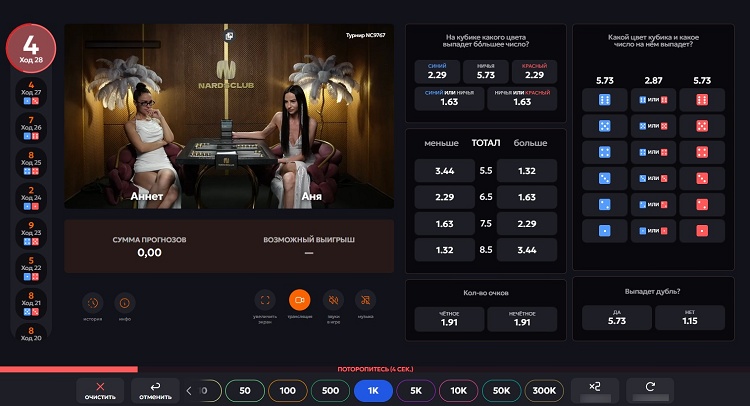The height and width of the screenshot is (406, 750).
Task: Click the repeat bet circular arrow button
Action: tap(650, 390)
